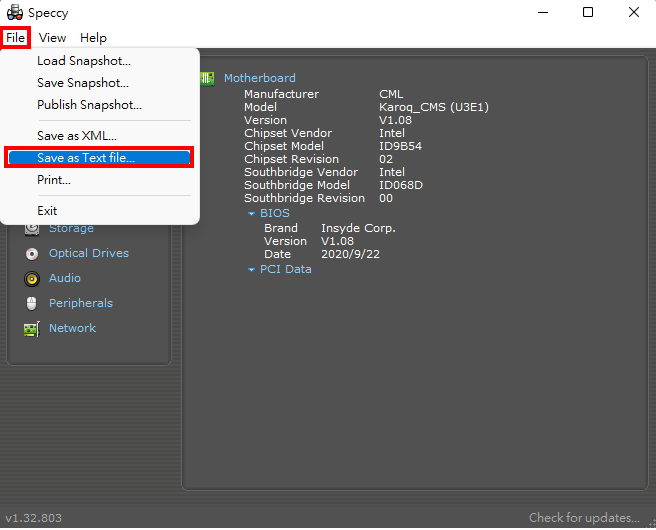Click the Chipset Model value ID9B54

coord(400,146)
